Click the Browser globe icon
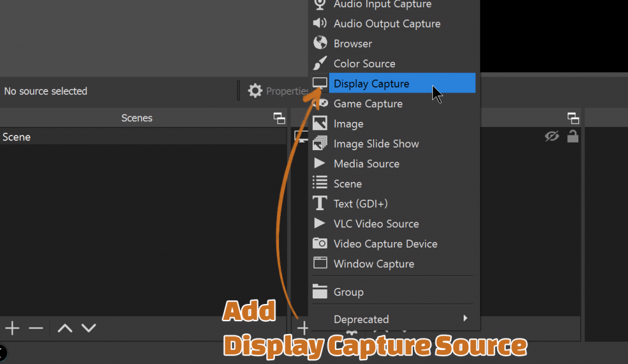This screenshot has height=364, width=628. point(320,44)
